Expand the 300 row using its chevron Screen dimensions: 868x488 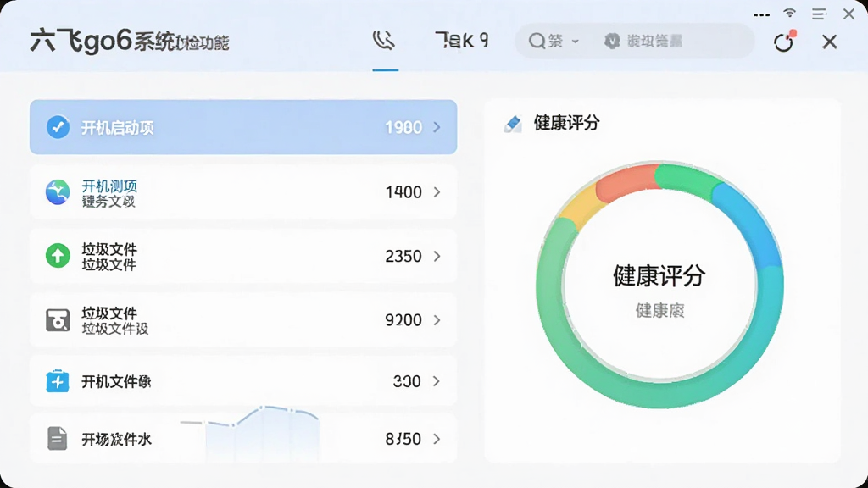(437, 381)
